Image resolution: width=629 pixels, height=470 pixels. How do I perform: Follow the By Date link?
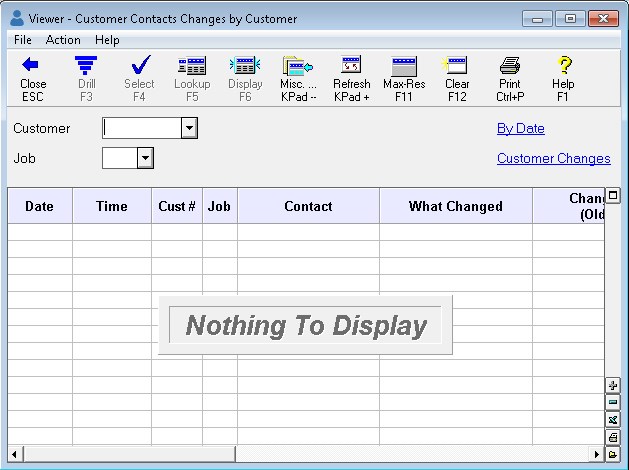[520, 128]
